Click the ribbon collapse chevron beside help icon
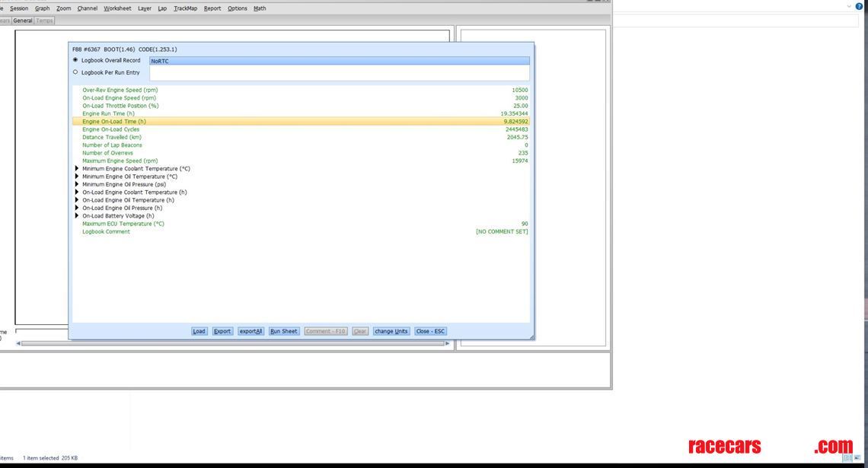This screenshot has width=868, height=468. point(849,7)
